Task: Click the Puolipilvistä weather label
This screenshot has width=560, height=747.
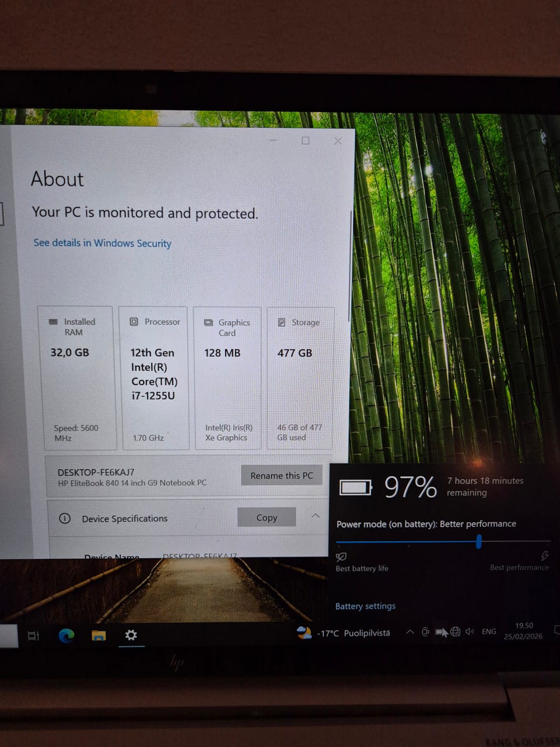Action: tap(367, 633)
